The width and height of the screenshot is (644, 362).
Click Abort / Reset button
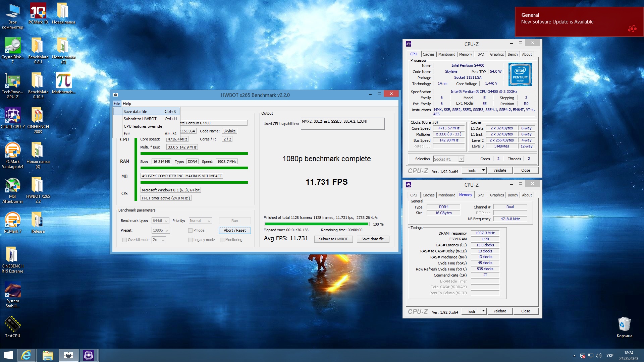235,230
